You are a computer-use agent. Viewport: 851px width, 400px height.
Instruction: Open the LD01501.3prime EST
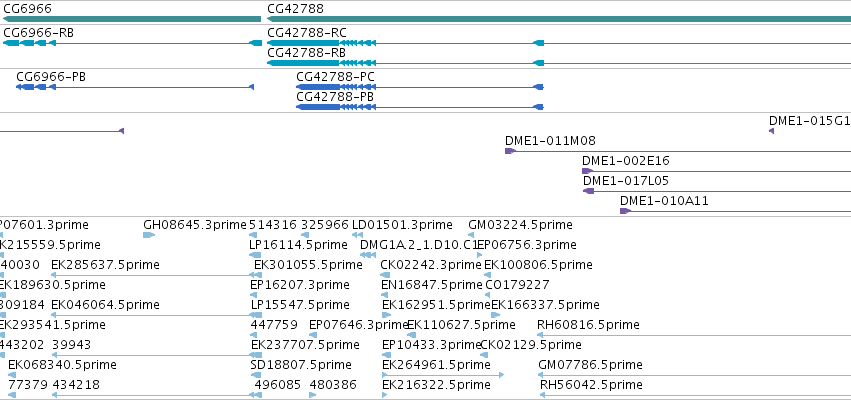357,235
